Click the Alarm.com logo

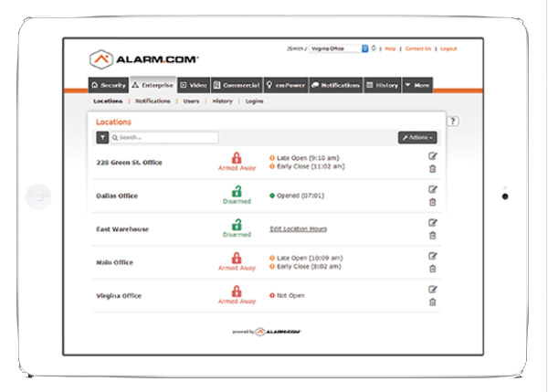[143, 59]
